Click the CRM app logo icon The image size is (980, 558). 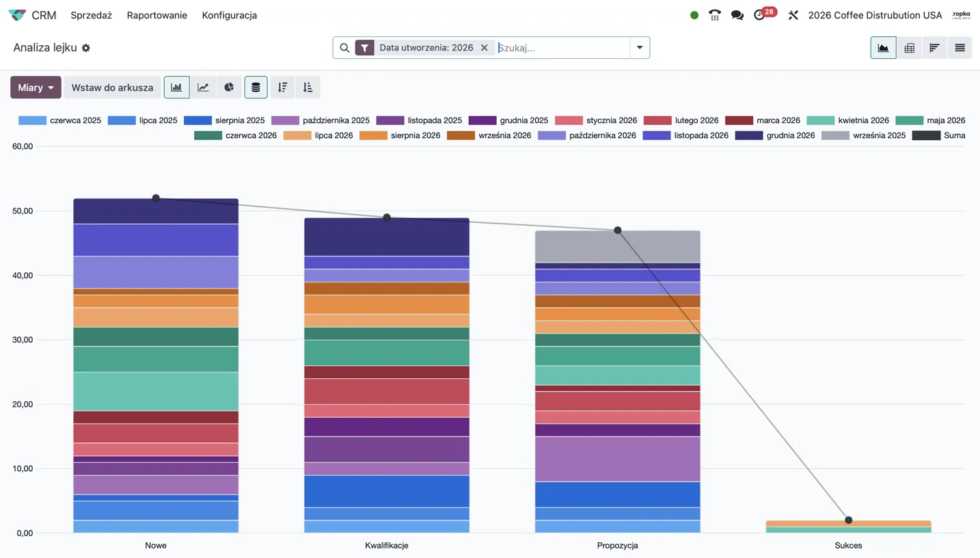click(17, 15)
